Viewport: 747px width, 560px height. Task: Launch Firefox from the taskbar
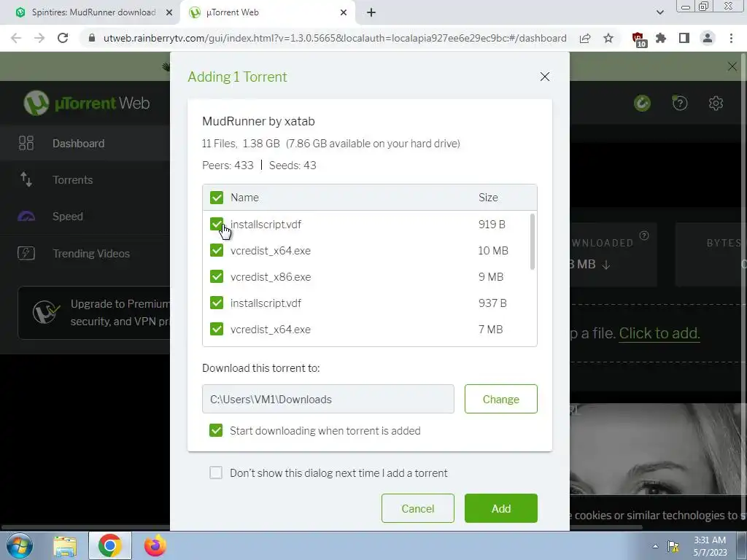(x=155, y=545)
